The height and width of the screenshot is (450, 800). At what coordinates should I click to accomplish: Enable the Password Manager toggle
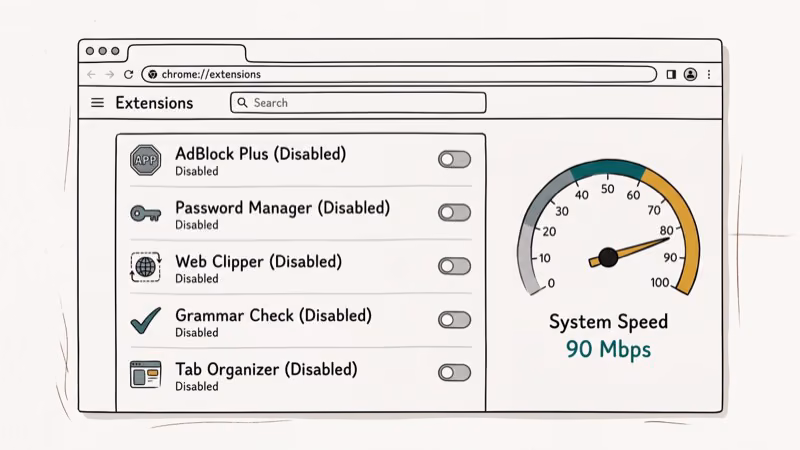pos(454,212)
